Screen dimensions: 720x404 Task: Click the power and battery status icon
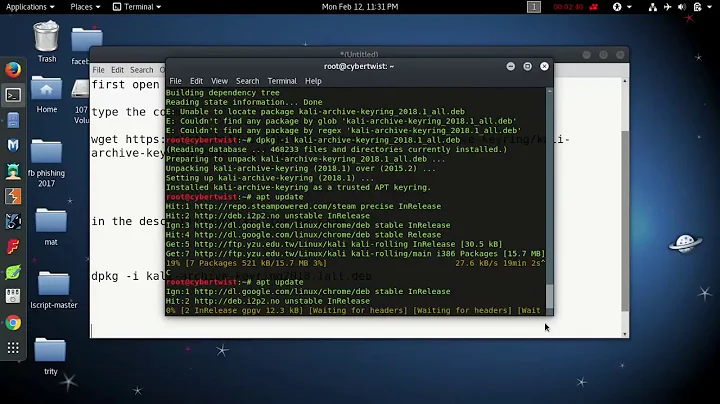[x=698, y=7]
